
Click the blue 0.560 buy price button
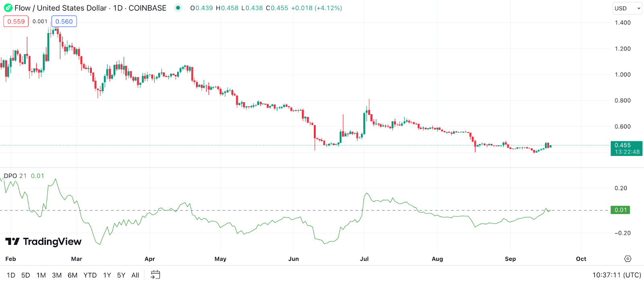(64, 21)
